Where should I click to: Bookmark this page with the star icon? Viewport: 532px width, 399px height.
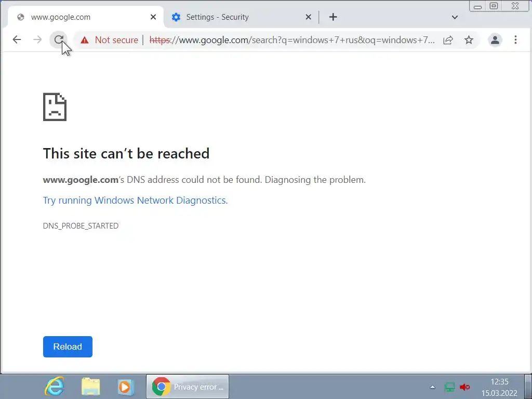pos(469,40)
